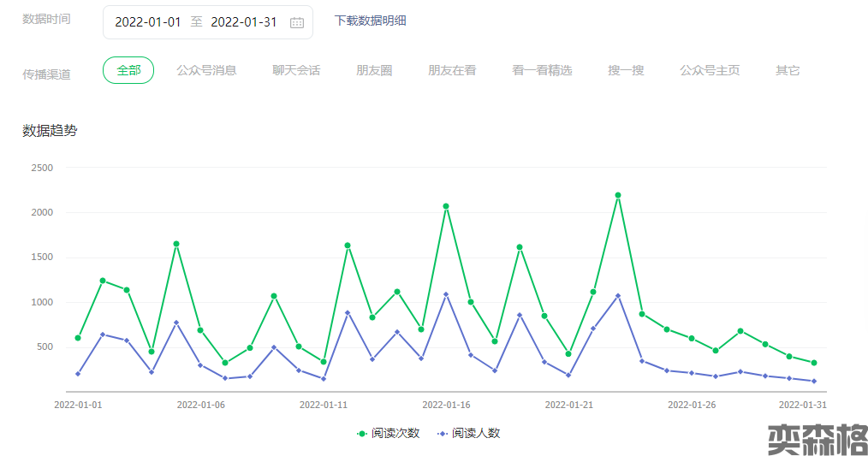The height and width of the screenshot is (456, 868).
Task: Choose the 朋友在看 channel tab
Action: click(452, 70)
